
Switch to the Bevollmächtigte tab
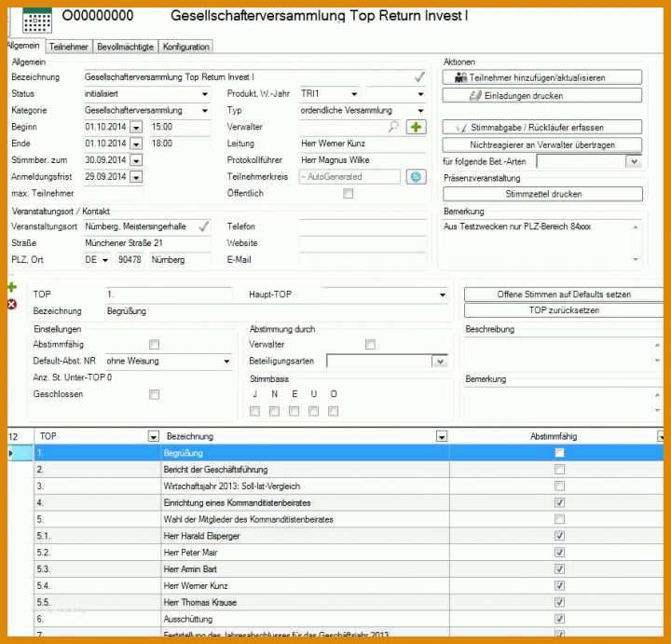click(x=126, y=47)
